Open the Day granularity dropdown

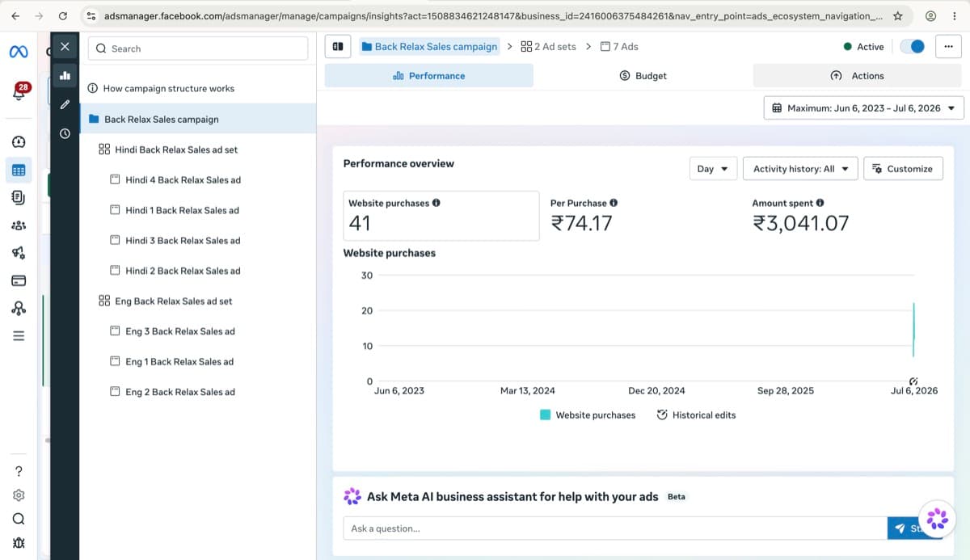point(713,169)
